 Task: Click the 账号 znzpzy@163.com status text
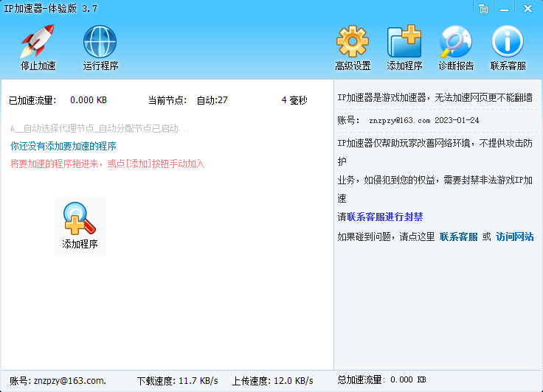(58, 381)
